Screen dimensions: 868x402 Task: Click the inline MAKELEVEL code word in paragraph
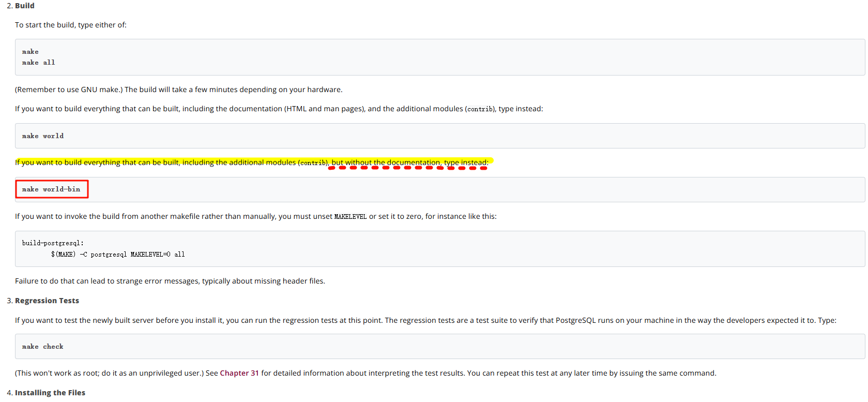click(x=350, y=217)
